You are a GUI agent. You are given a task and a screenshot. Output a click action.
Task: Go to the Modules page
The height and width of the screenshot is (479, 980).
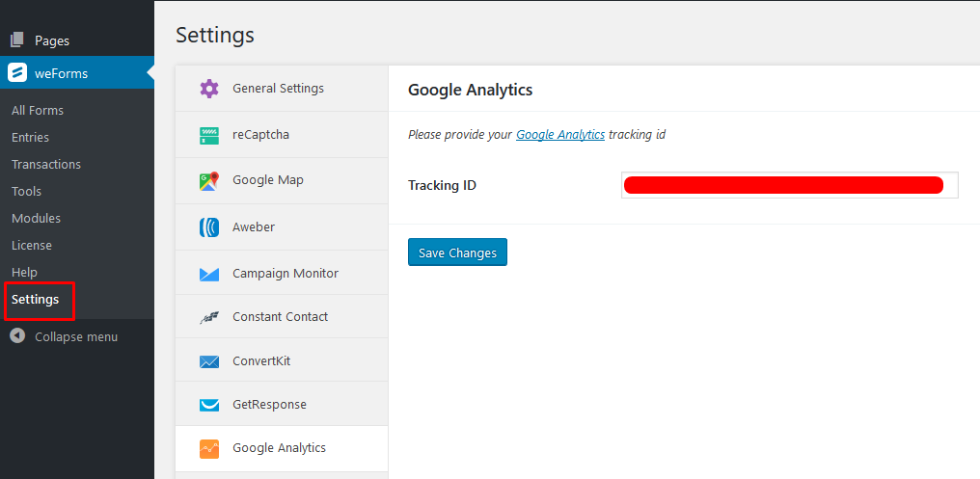coord(36,219)
